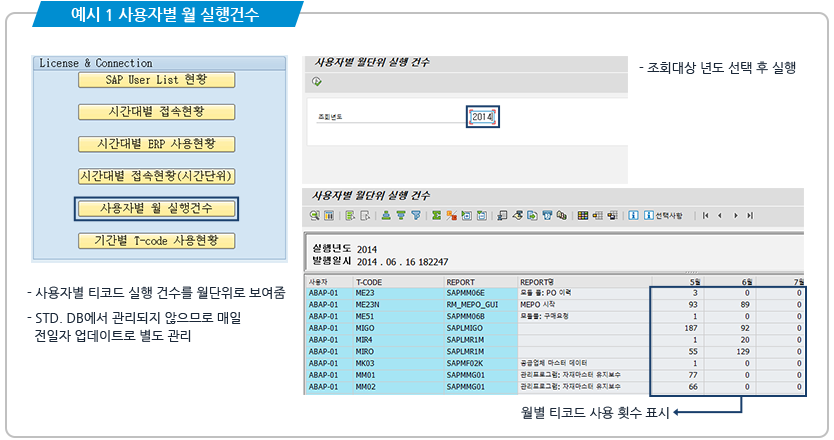Go to previous page arrow

click(720, 215)
